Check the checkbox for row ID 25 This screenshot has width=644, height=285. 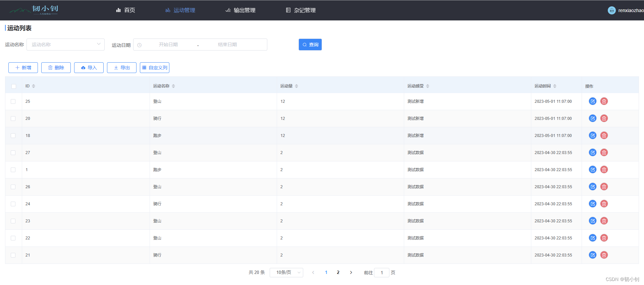click(13, 101)
